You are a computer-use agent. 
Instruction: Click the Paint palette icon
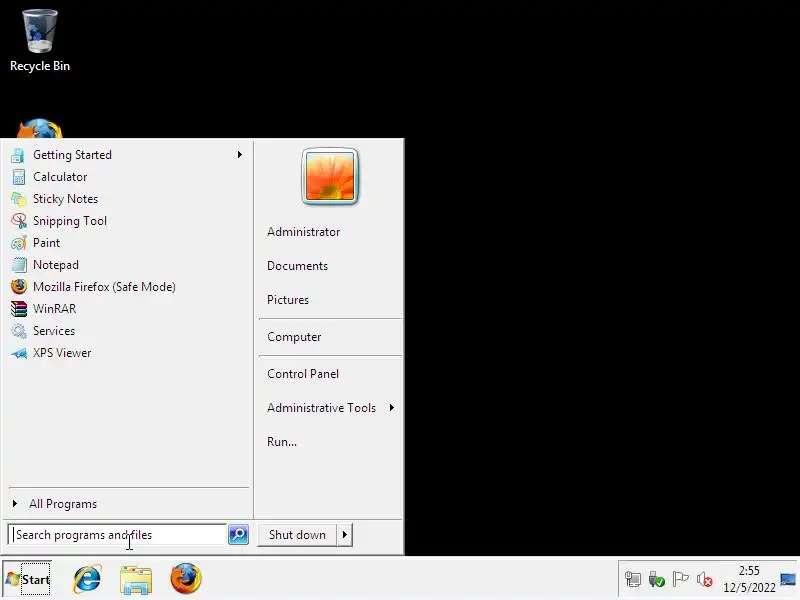pyautogui.click(x=18, y=243)
